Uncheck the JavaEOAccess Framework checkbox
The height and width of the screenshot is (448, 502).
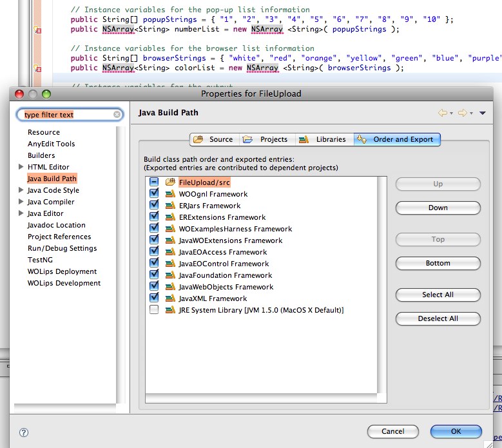(x=154, y=251)
